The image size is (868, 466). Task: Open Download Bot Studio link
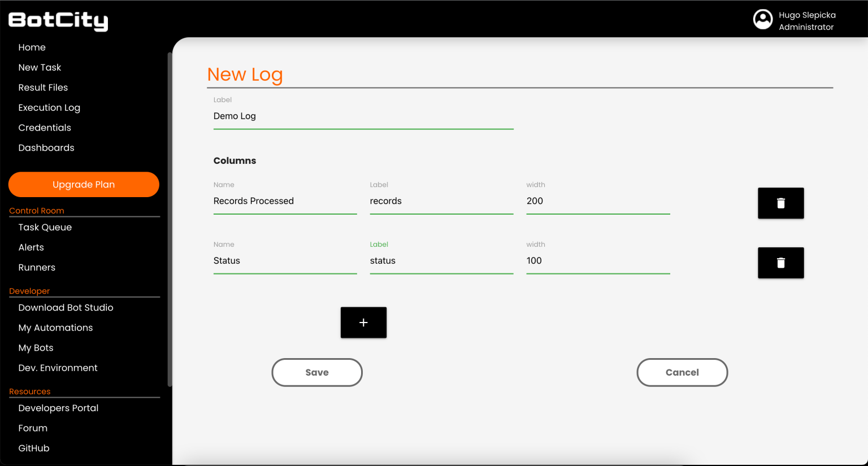pos(66,307)
